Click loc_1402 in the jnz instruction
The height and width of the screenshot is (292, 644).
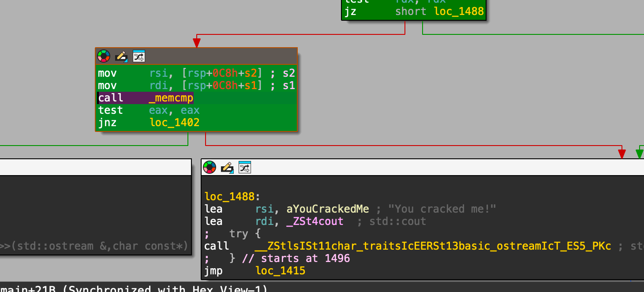174,123
